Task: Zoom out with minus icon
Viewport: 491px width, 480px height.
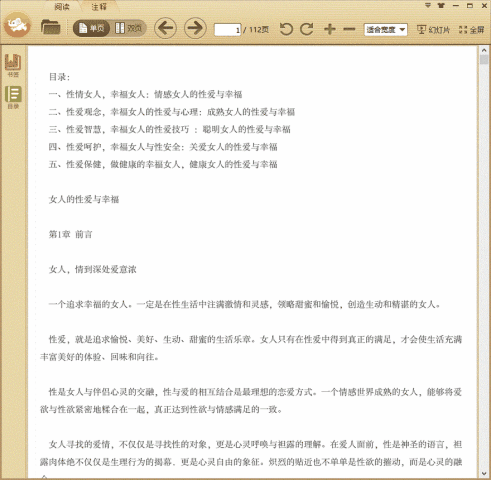Action: point(349,29)
